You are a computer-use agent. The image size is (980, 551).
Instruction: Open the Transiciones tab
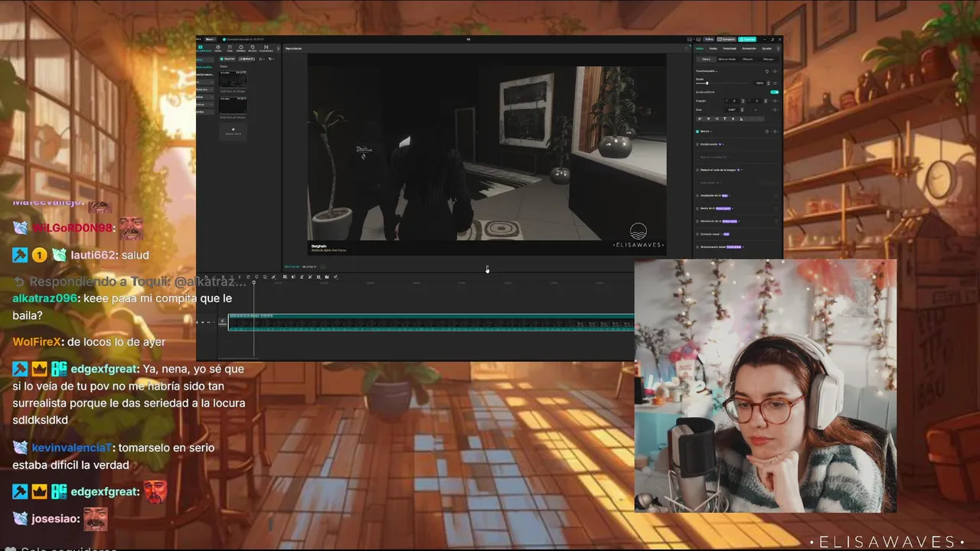click(266, 48)
